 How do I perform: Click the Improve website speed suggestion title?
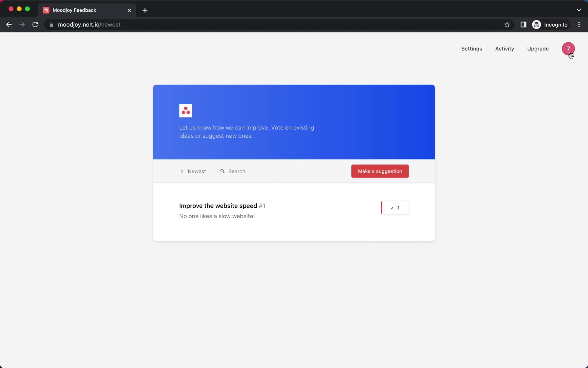point(218,206)
